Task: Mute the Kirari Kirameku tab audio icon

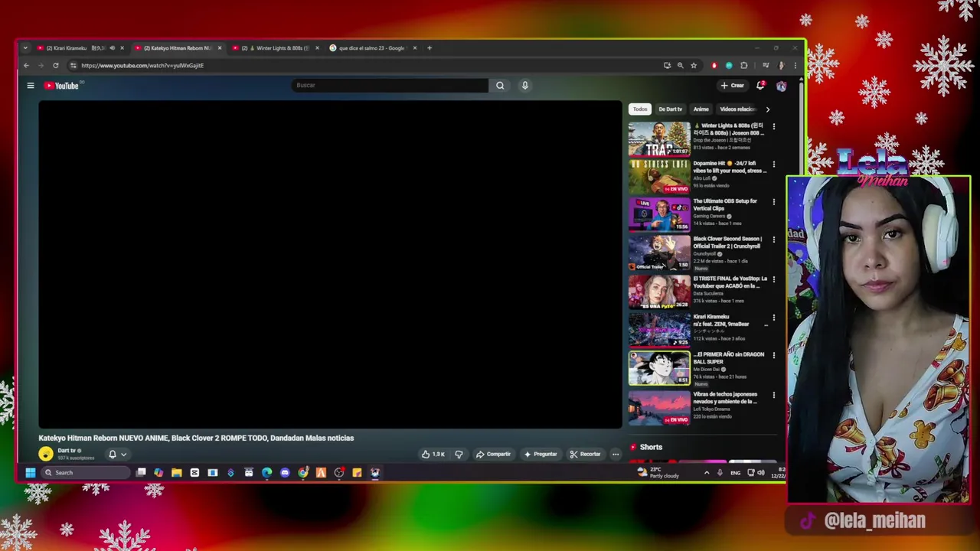Action: pyautogui.click(x=112, y=48)
